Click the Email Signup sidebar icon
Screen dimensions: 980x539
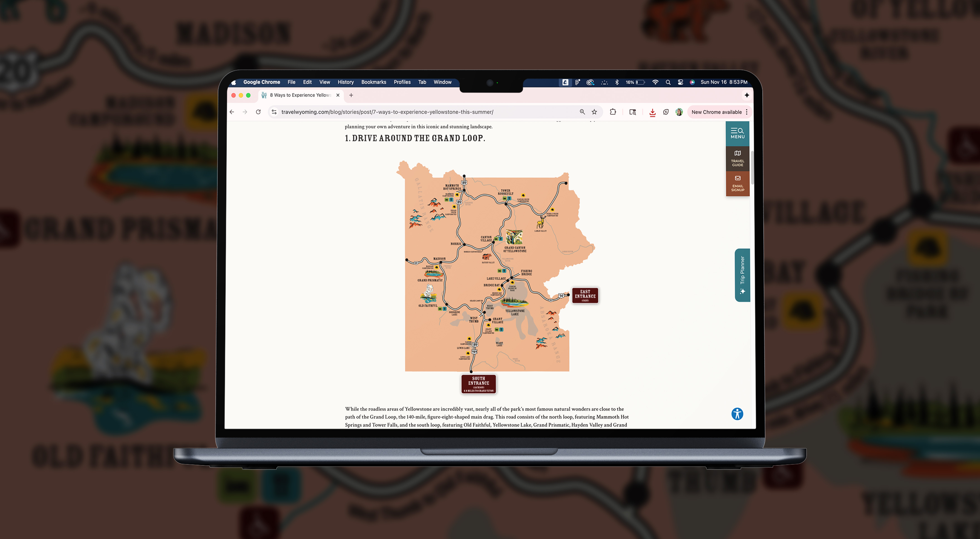point(737,183)
